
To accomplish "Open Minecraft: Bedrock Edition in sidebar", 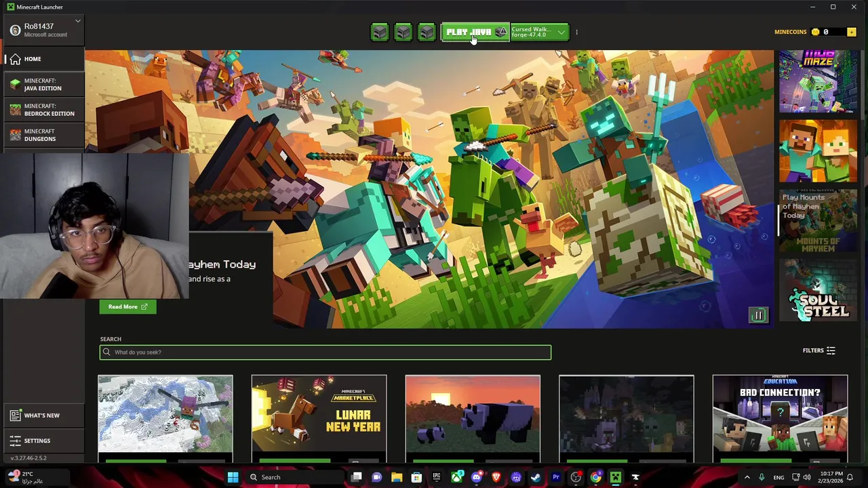I will [44, 110].
